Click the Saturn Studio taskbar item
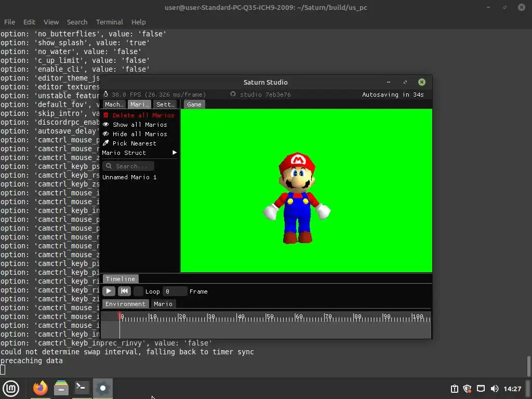532x399 pixels. tap(103, 388)
